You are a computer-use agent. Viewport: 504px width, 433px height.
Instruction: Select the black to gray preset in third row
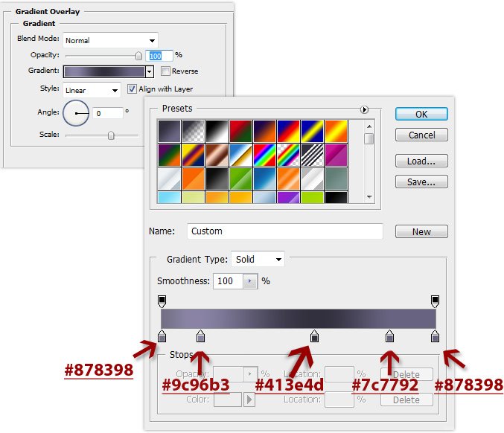click(217, 179)
